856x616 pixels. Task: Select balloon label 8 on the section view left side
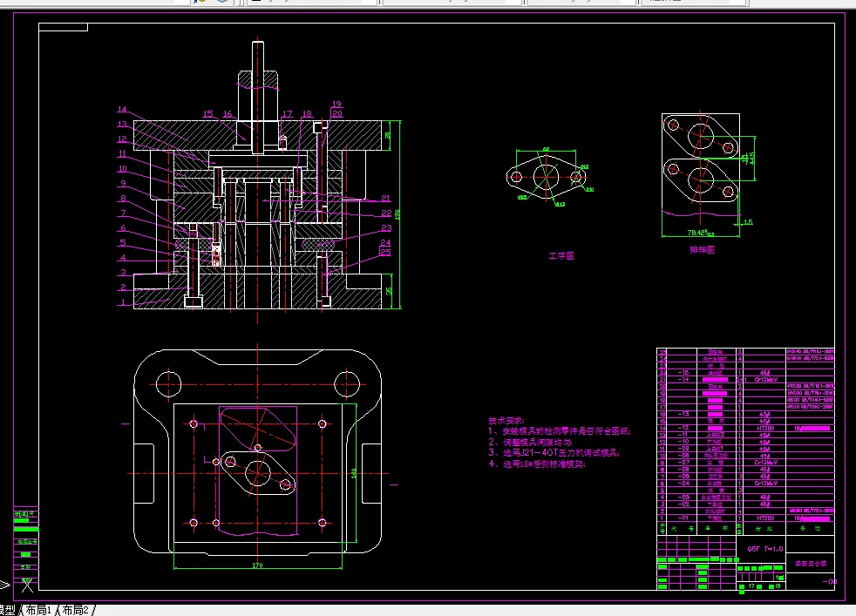pyautogui.click(x=123, y=198)
